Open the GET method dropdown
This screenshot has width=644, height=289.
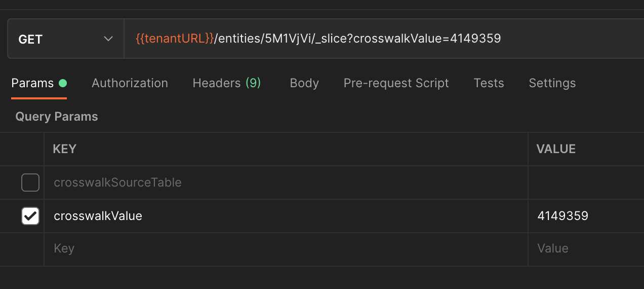pos(65,39)
